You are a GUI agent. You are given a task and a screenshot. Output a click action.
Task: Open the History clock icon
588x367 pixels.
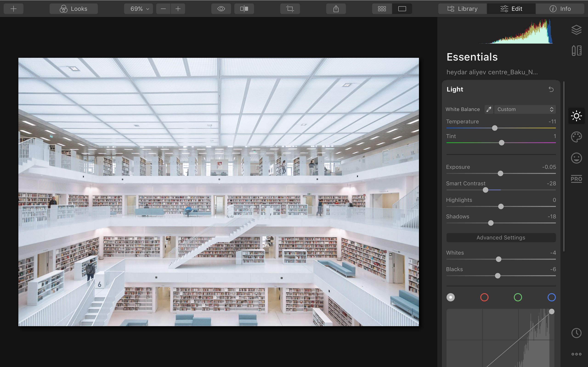point(576,333)
